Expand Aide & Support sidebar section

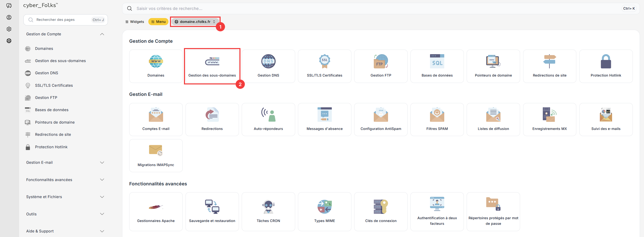pyautogui.click(x=65, y=231)
